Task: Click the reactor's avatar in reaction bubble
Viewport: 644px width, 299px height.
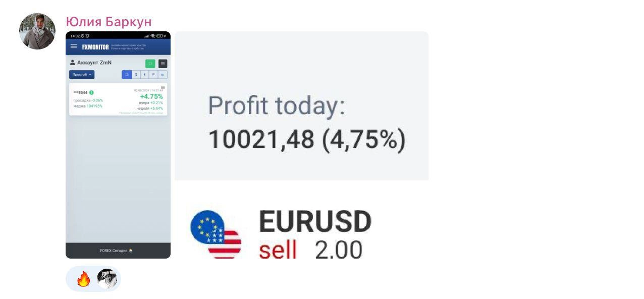Action: coord(107,279)
